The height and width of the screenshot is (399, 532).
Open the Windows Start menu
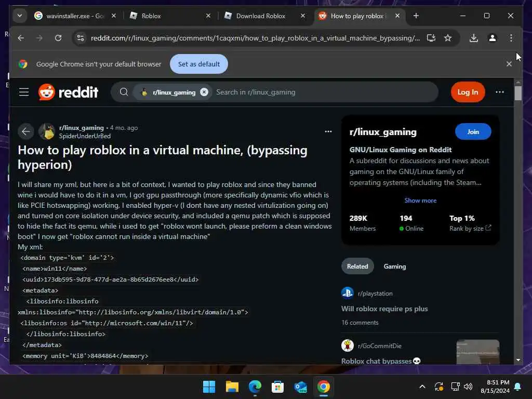[209, 387]
